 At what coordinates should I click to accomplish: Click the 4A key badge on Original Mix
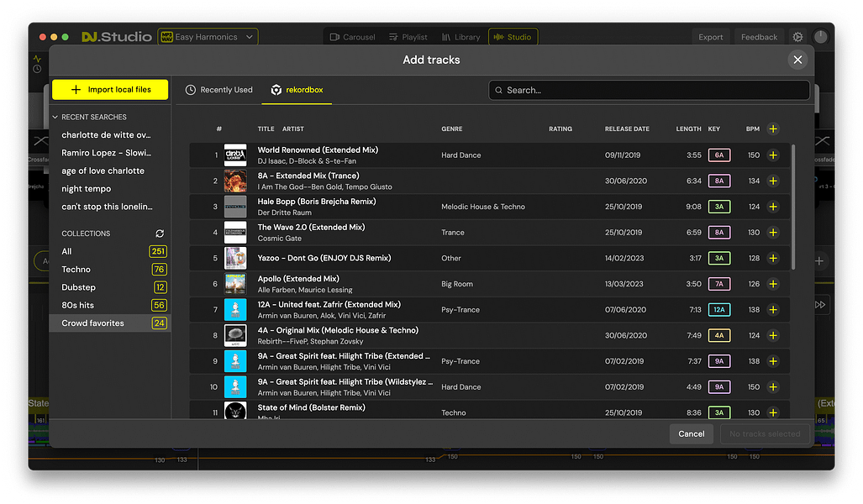click(718, 335)
